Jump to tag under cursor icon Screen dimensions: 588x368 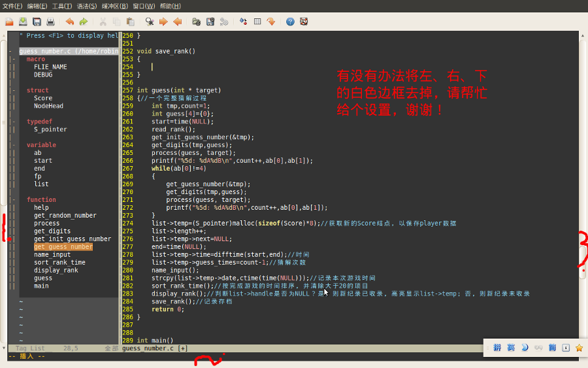[x=271, y=22]
